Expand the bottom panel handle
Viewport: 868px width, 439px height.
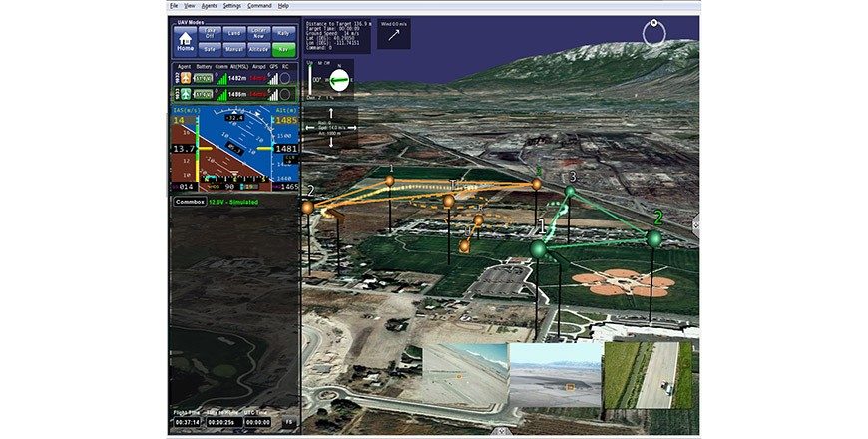499,432
